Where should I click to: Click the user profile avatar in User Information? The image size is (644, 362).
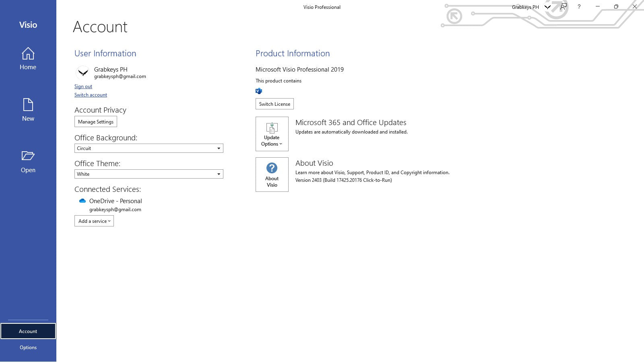[x=83, y=72]
